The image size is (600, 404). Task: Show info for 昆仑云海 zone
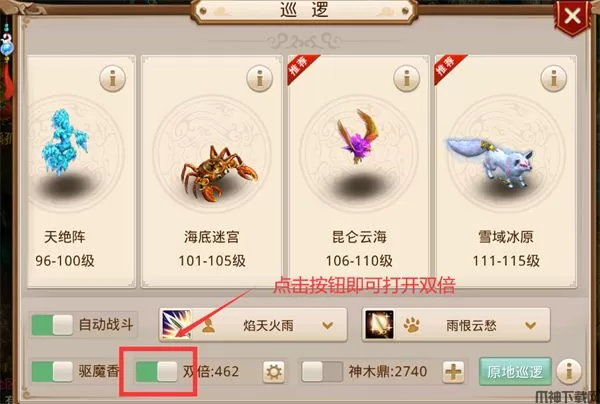[406, 78]
